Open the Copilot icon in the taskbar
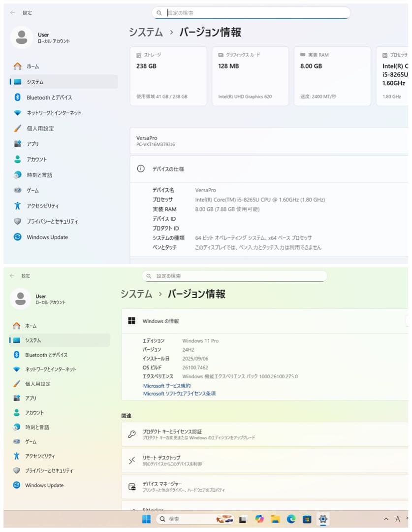412x532 pixels. tap(259, 519)
